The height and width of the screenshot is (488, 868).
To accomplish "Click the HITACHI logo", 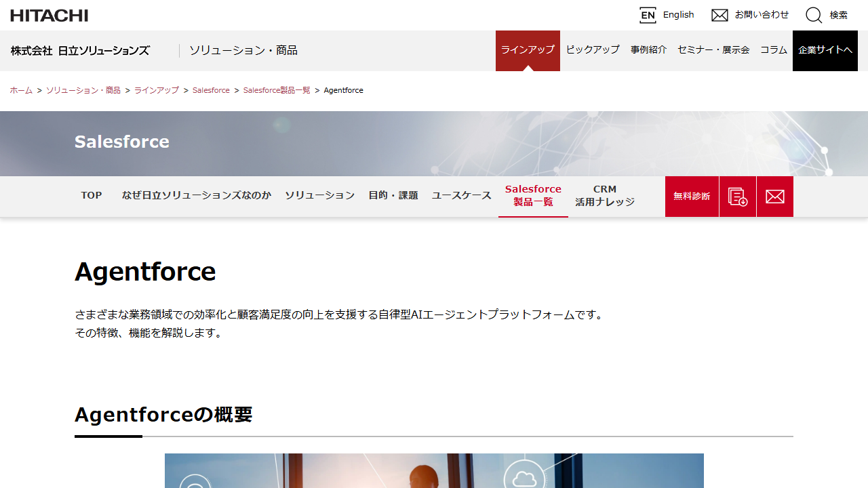I will (49, 15).
